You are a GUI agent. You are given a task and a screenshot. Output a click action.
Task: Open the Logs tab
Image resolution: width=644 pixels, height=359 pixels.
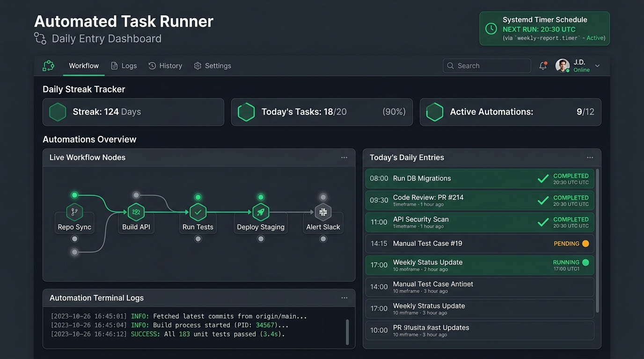tap(124, 66)
